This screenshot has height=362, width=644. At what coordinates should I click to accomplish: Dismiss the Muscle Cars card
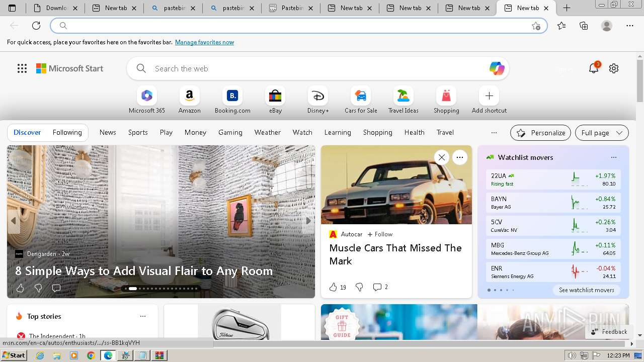pos(441,157)
